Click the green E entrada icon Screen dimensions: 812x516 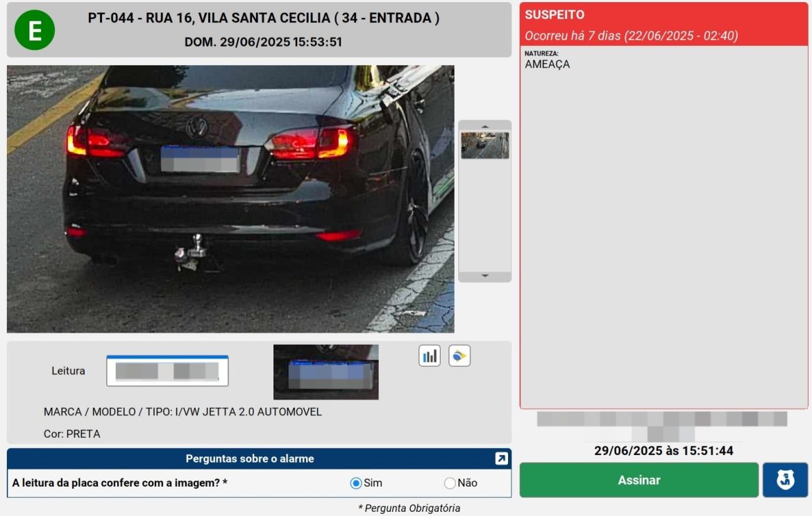point(35,30)
